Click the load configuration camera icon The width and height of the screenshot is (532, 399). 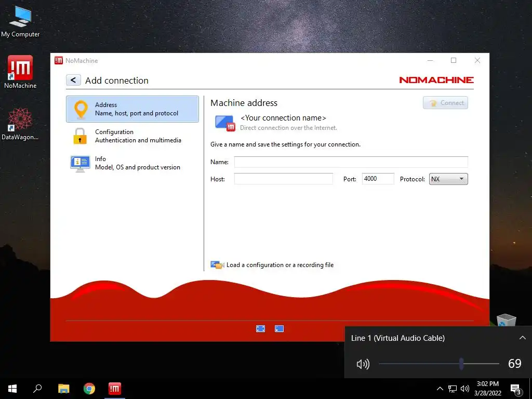coord(217,265)
